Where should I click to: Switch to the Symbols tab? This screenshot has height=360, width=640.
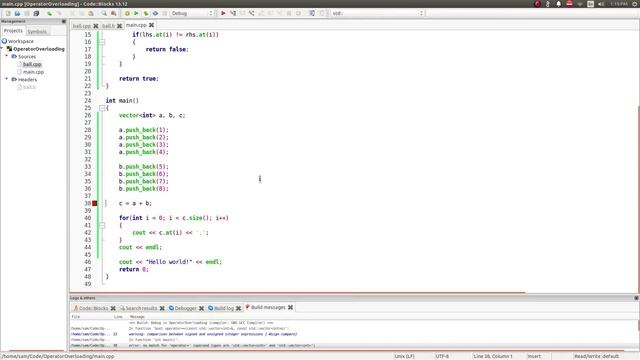coord(37,31)
